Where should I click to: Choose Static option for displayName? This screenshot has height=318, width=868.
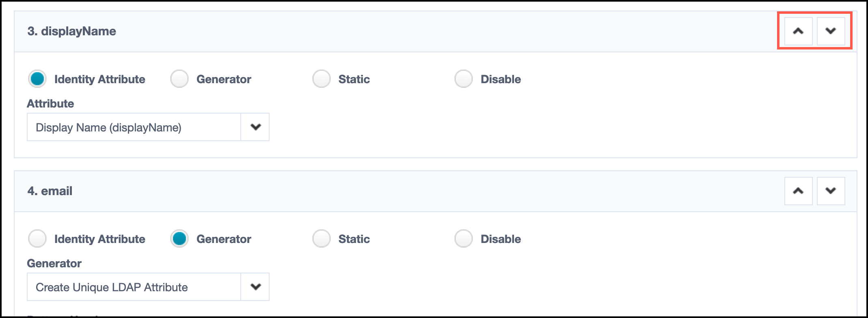321,79
